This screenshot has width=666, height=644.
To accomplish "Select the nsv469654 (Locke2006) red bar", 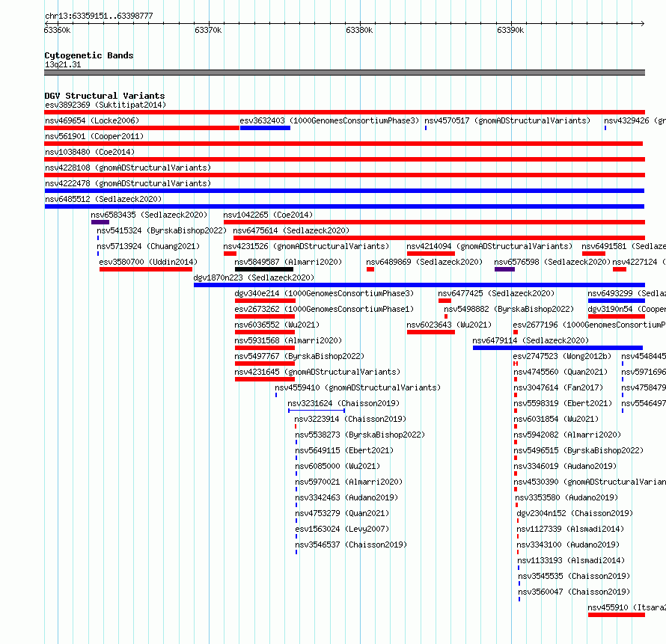I will coord(142,128).
